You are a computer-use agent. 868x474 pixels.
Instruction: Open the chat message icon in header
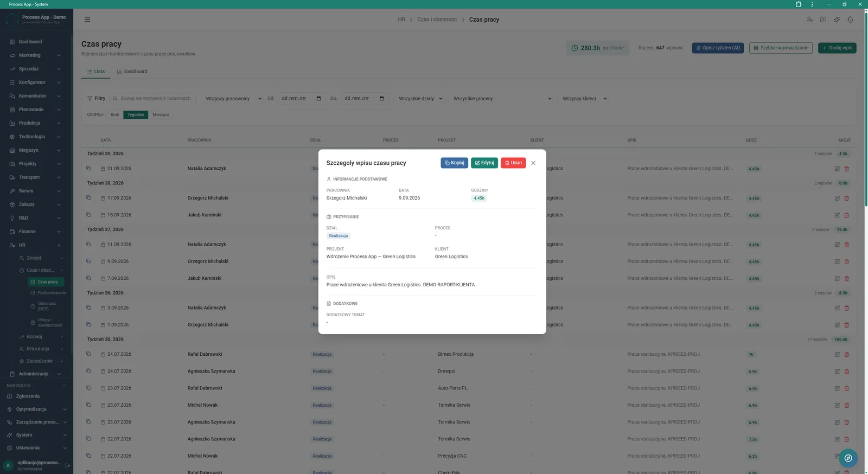823,20
